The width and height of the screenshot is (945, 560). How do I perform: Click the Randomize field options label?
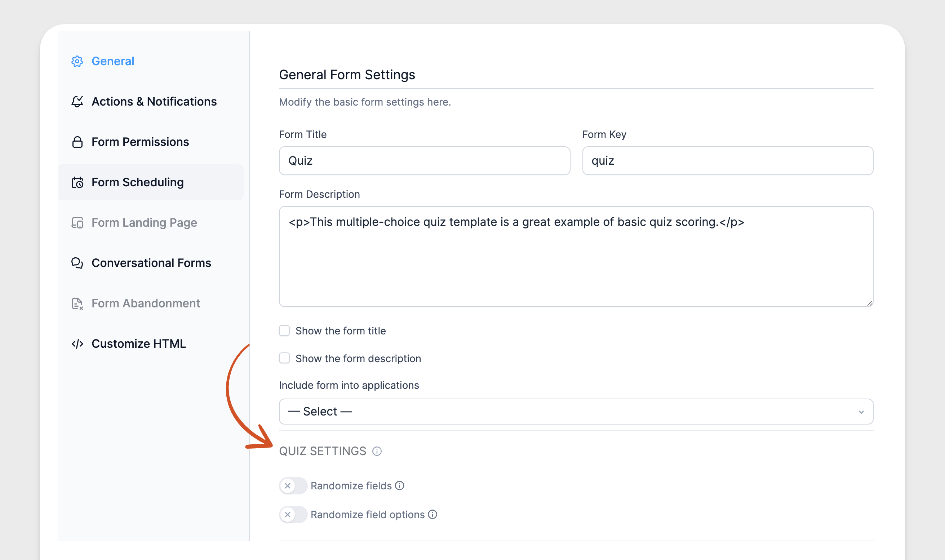(x=368, y=514)
